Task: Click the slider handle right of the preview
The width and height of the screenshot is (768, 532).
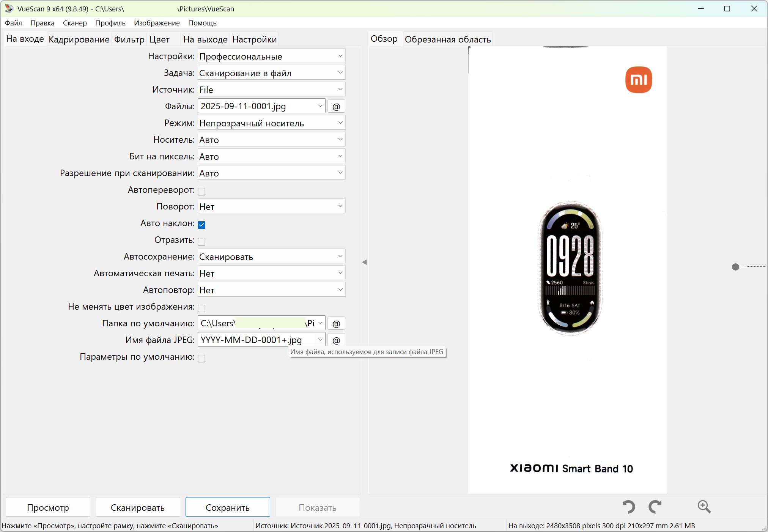Action: click(735, 267)
